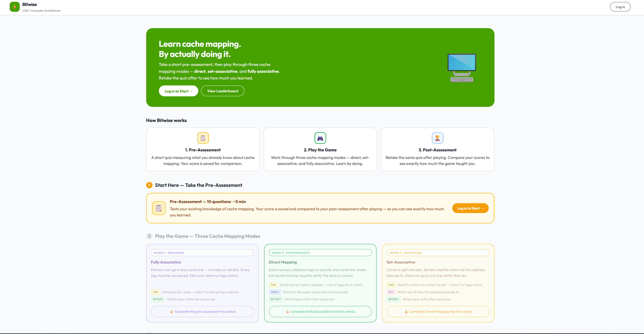Click locked Complete the pre-assessment to unlock
644x334 pixels.
[202, 311]
